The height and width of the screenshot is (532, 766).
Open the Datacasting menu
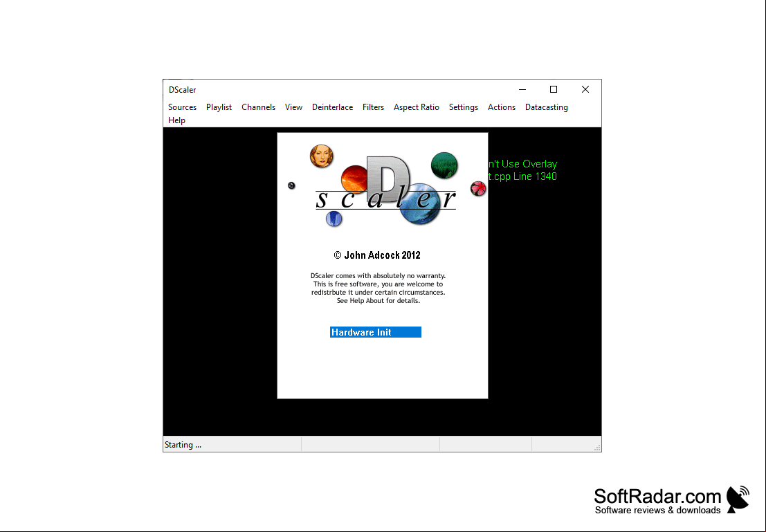pos(546,107)
